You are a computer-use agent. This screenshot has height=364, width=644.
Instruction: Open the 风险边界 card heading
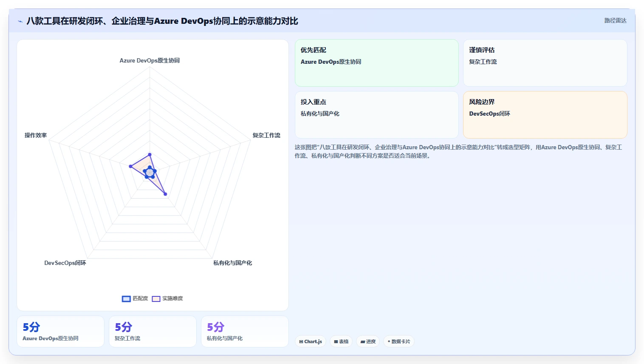pos(482,102)
